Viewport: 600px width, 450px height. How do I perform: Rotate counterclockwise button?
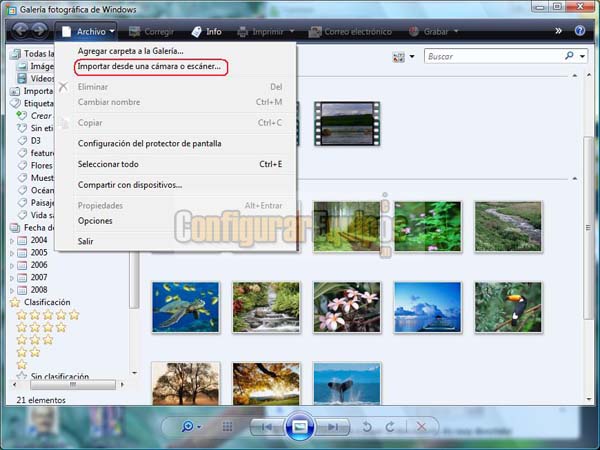tap(367, 426)
